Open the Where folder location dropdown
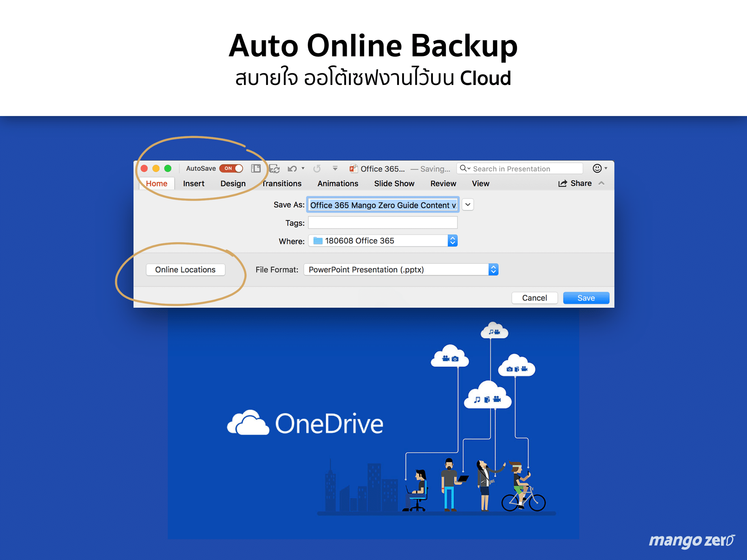This screenshot has width=747, height=560. click(452, 241)
